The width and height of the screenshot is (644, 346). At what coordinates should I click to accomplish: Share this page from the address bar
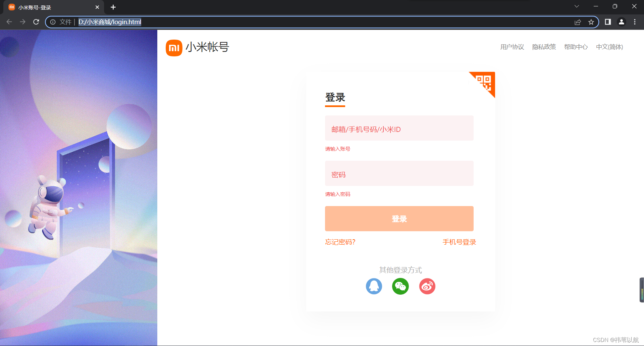pyautogui.click(x=578, y=22)
